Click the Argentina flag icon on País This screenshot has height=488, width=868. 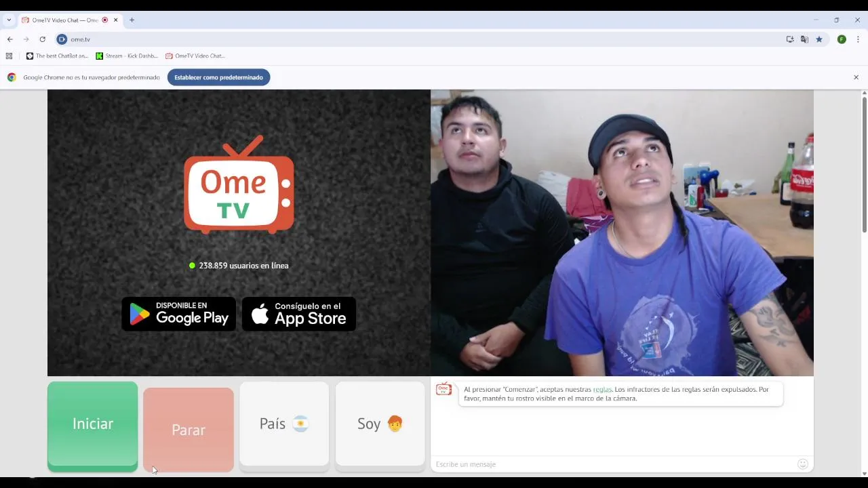click(x=300, y=424)
